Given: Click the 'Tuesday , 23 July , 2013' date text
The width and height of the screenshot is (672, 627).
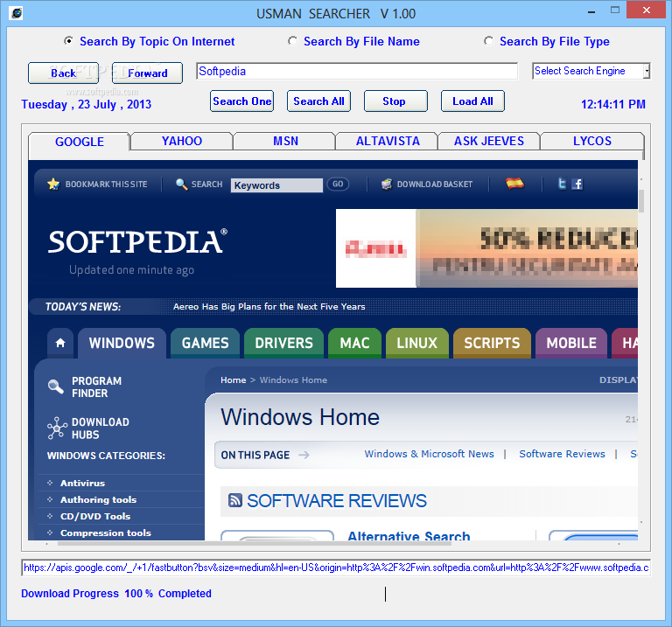Looking at the screenshot, I should (86, 105).
